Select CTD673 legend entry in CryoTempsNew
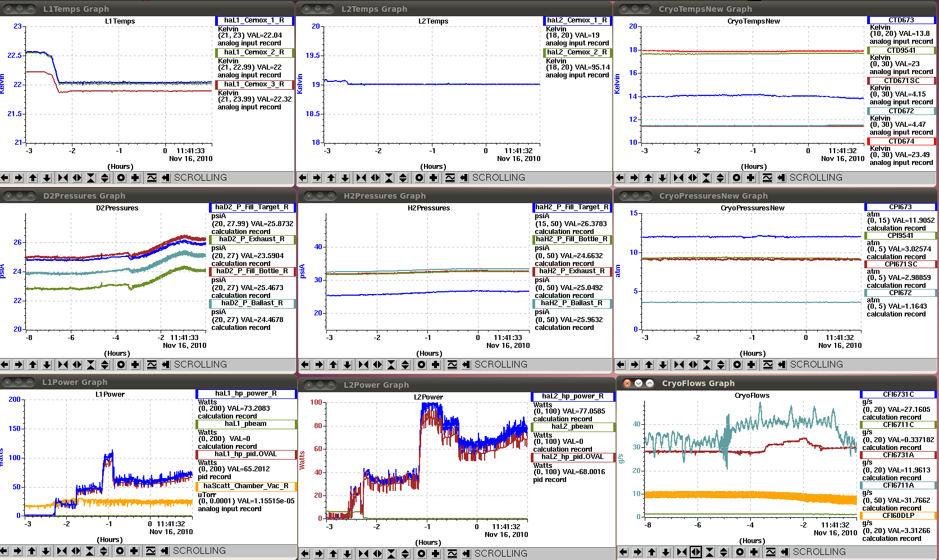This screenshot has height=560, width=939. (901, 20)
